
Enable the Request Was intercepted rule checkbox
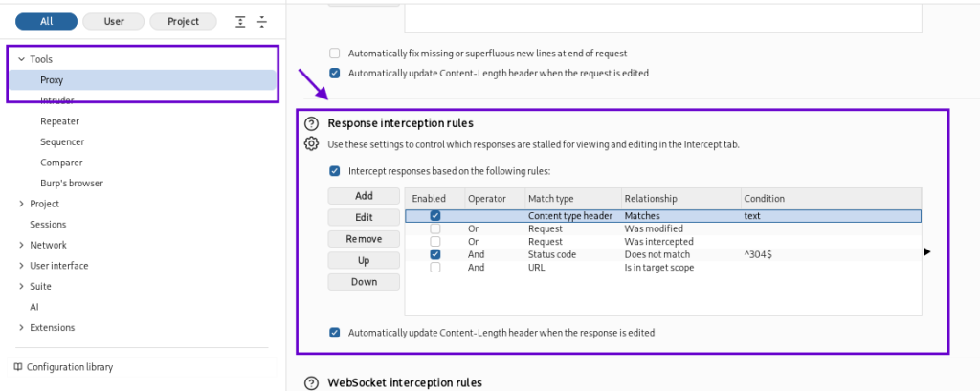(x=435, y=241)
